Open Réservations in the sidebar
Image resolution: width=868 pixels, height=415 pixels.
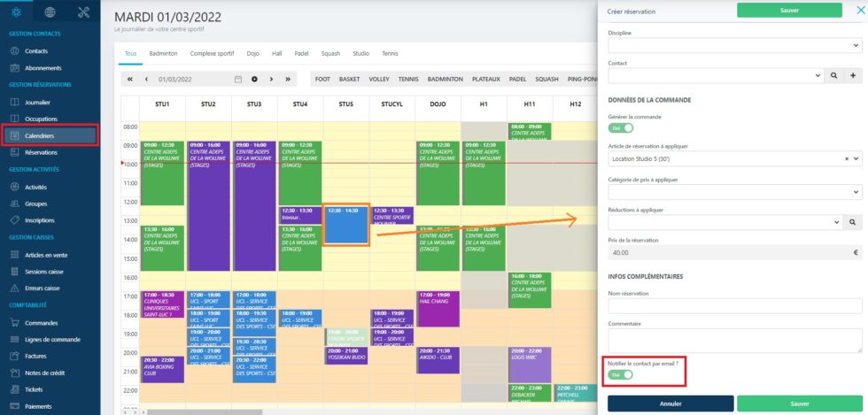pos(41,152)
